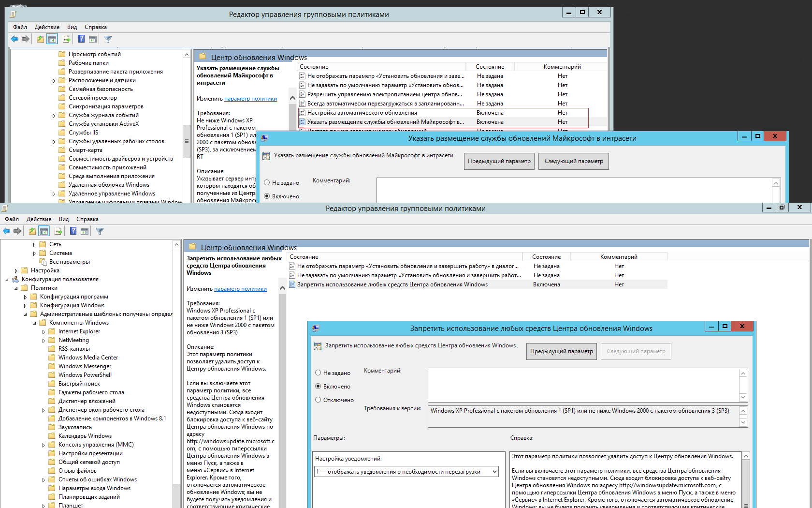This screenshot has width=812, height=508.
Task: Click 'параметр политики' link in lower window
Action: (x=240, y=289)
